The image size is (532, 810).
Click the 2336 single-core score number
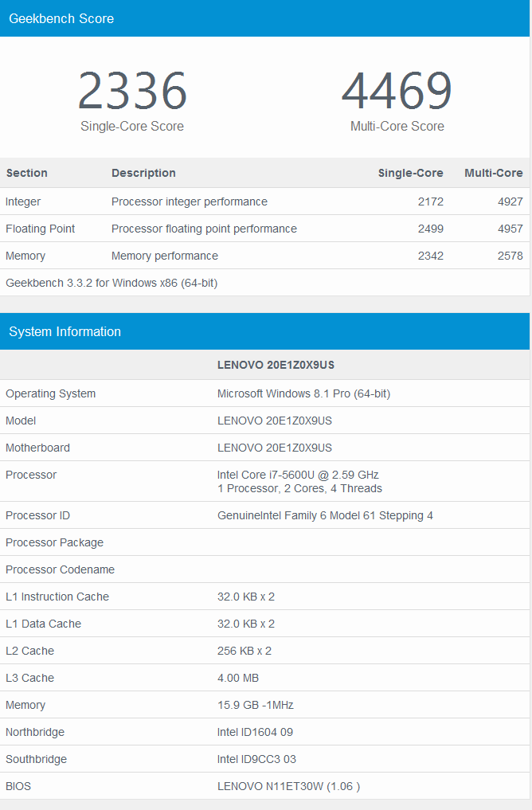point(132,91)
